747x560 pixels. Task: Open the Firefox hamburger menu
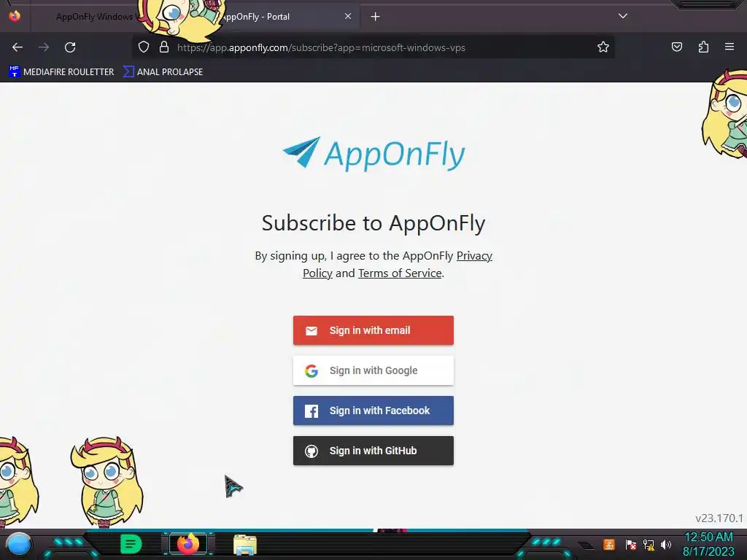coord(729,47)
